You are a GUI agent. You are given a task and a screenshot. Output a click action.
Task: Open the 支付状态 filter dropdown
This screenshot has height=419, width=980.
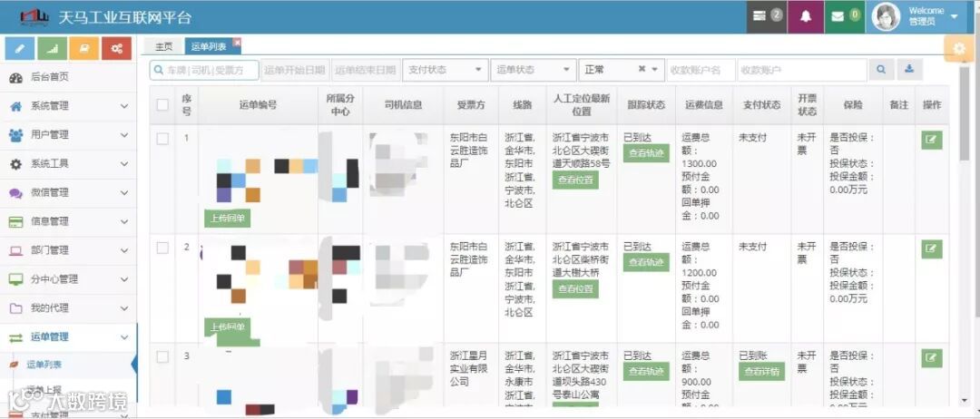tap(445, 70)
